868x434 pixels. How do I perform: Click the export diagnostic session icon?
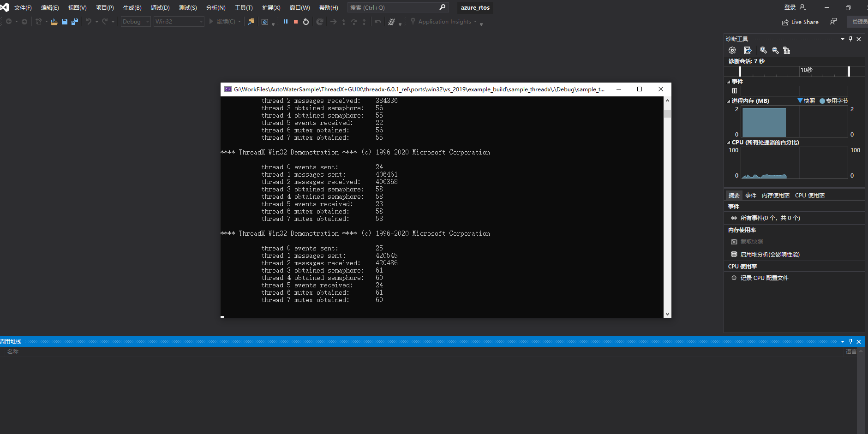coord(748,50)
